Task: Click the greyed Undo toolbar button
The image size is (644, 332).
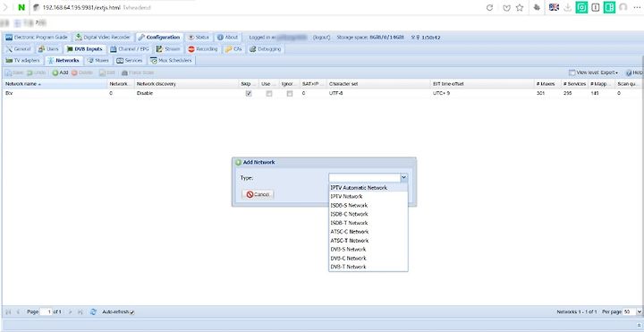Action: (x=36, y=72)
